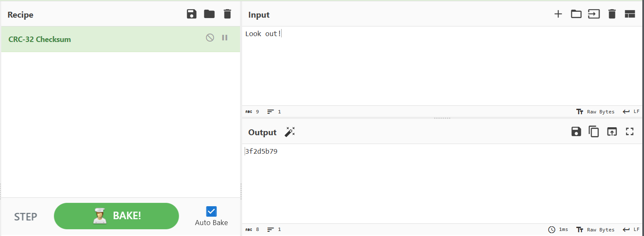The image size is (644, 236).
Task: Reset pane layout icon
Action: click(630, 14)
